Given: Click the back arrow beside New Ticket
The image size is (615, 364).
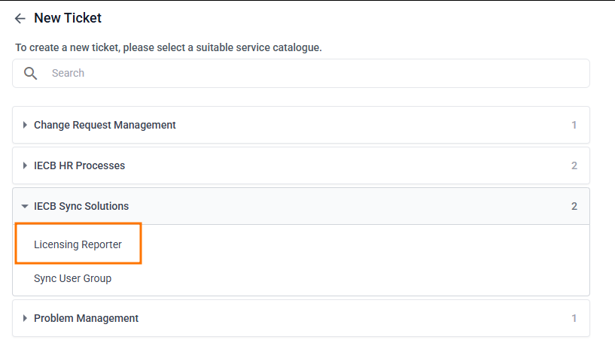Looking at the screenshot, I should [x=20, y=19].
